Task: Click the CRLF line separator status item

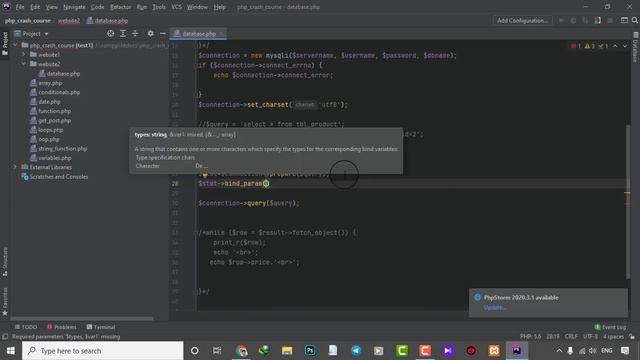Action: [571, 337]
